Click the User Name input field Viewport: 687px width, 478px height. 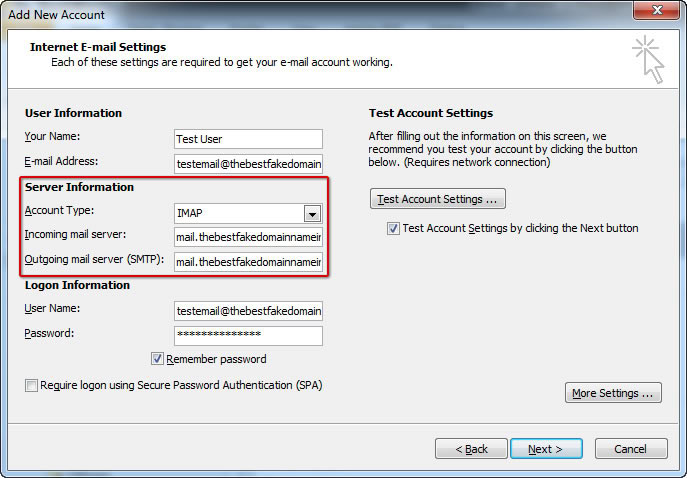[x=248, y=311]
